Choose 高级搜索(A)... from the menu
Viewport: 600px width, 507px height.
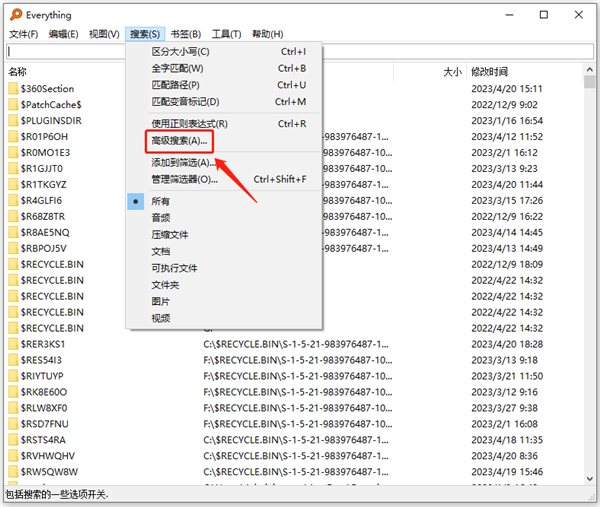tap(179, 141)
